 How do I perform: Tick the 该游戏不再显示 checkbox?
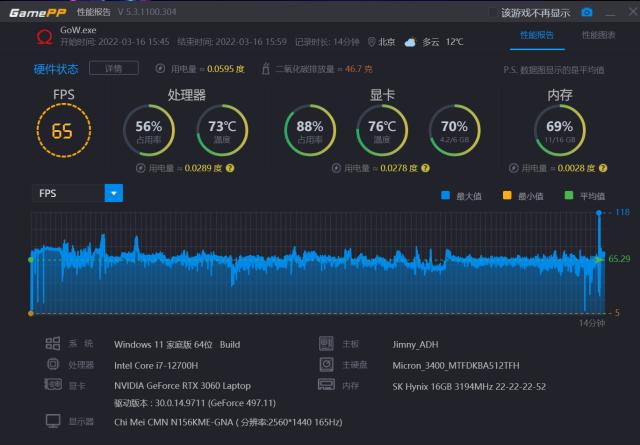(x=494, y=13)
